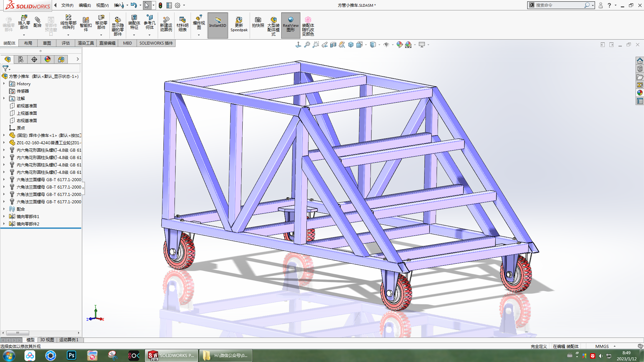Click 更新 Speedpak button
This screenshot has height=362, width=644.
pyautogui.click(x=239, y=24)
